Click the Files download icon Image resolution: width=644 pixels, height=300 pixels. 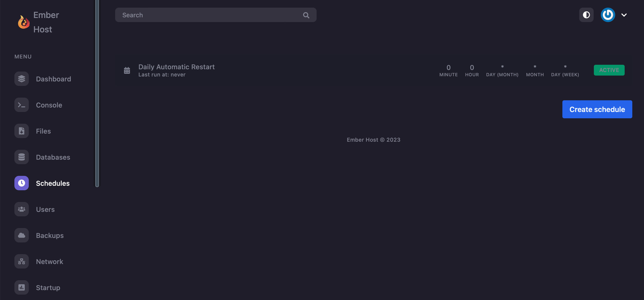[22, 131]
